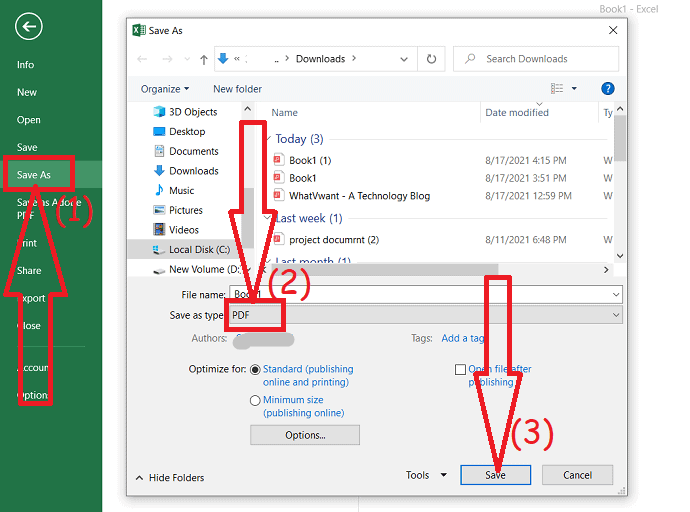Image resolution: width=690 pixels, height=512 pixels.
Task: Check Open file after publishing
Action: pos(460,369)
